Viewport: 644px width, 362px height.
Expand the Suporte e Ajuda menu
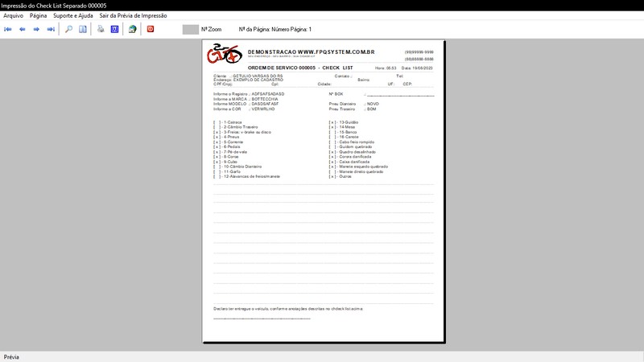(x=73, y=15)
